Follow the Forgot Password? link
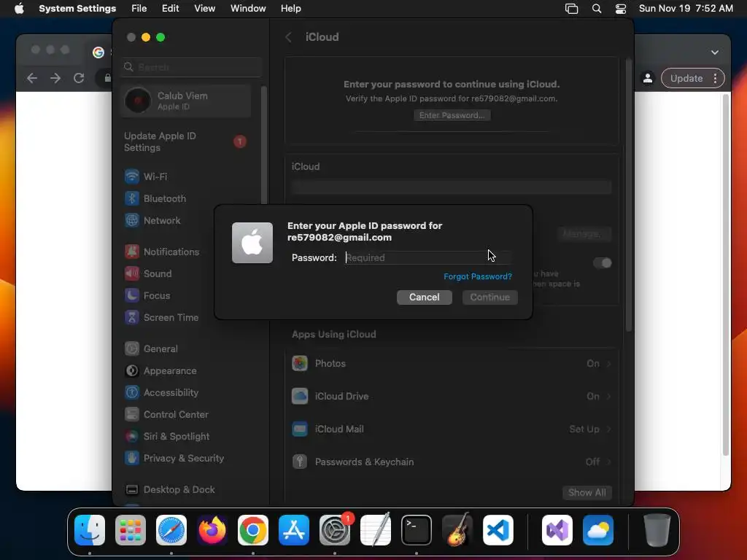The height and width of the screenshot is (560, 747). point(477,276)
